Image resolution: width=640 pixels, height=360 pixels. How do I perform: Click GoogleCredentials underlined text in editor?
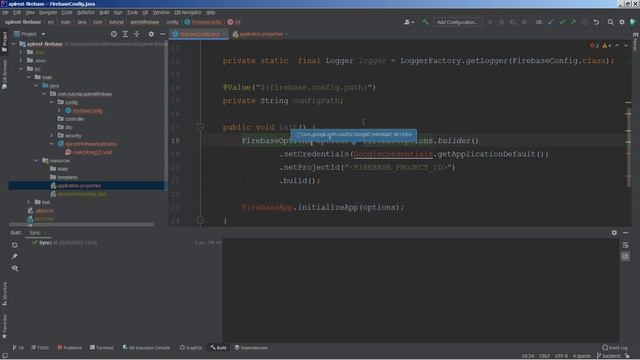click(x=393, y=154)
